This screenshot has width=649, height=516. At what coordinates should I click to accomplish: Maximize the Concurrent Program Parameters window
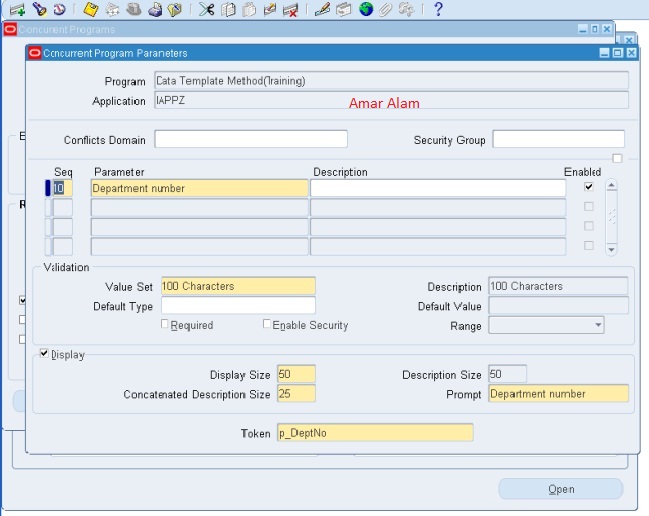coord(618,53)
